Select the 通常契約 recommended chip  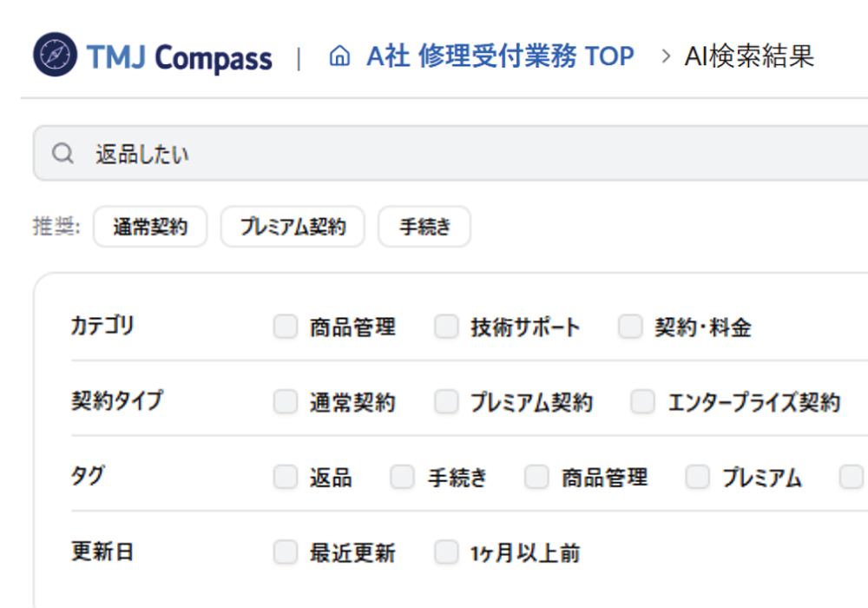coord(150,227)
